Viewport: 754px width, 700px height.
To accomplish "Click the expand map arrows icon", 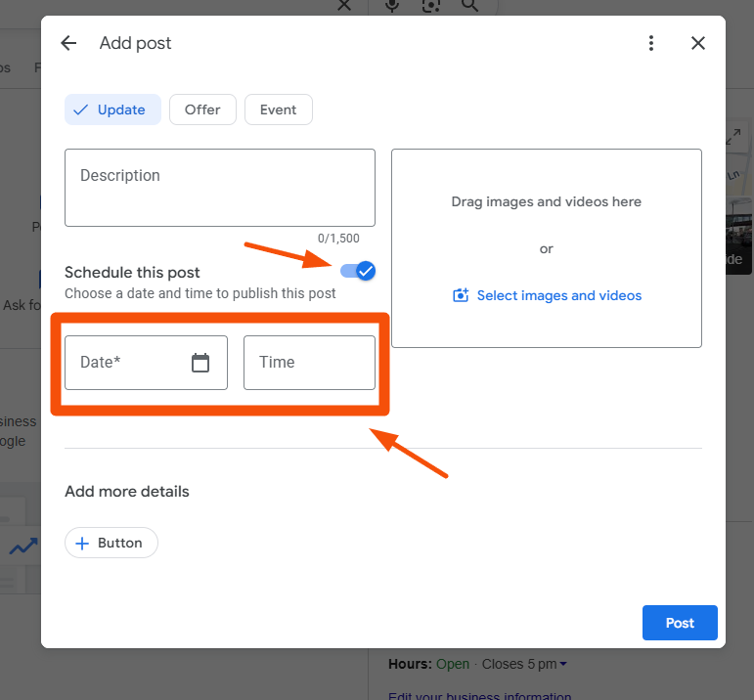I will tap(734, 139).
